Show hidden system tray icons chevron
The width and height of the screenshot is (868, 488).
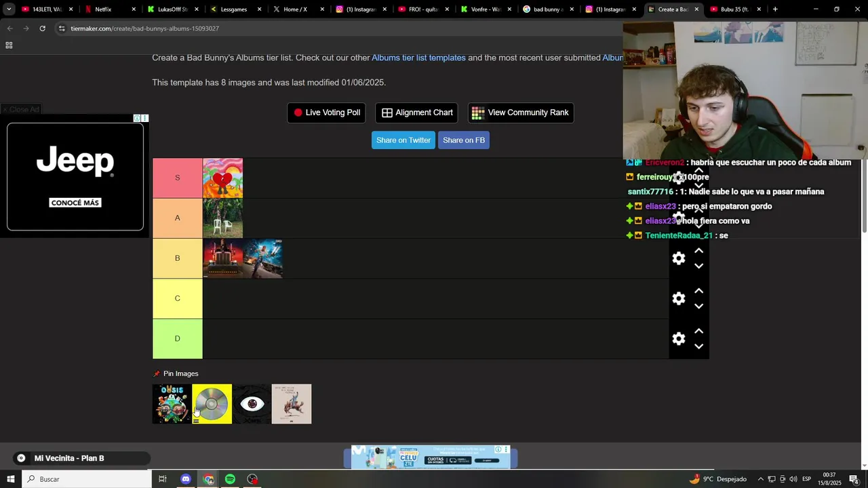(760, 479)
